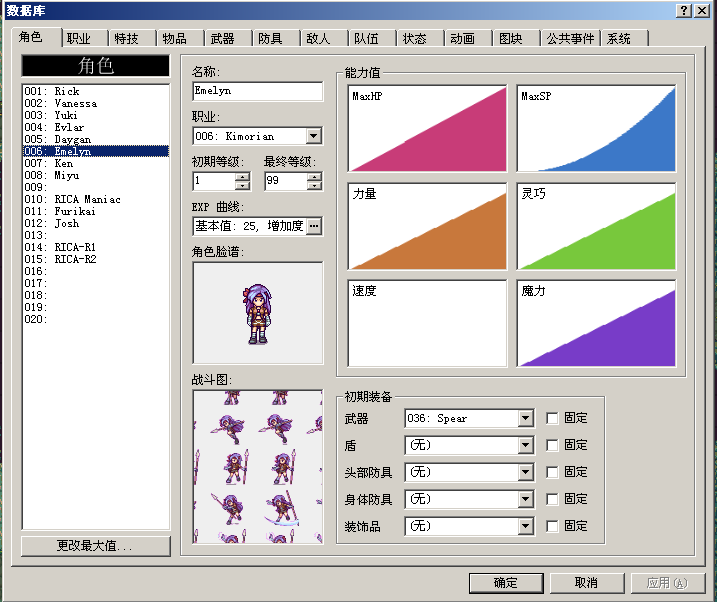Open the 灵巧 dexterity graph

596,226
